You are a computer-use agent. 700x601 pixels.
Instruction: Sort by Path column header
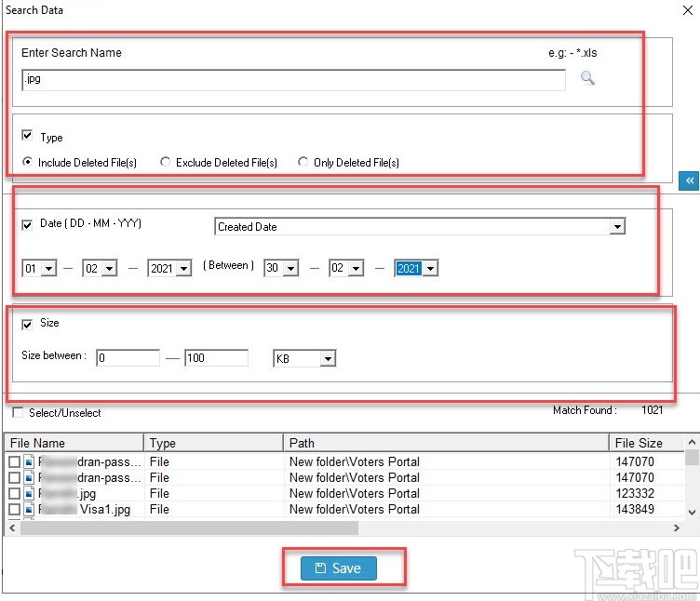pos(447,443)
